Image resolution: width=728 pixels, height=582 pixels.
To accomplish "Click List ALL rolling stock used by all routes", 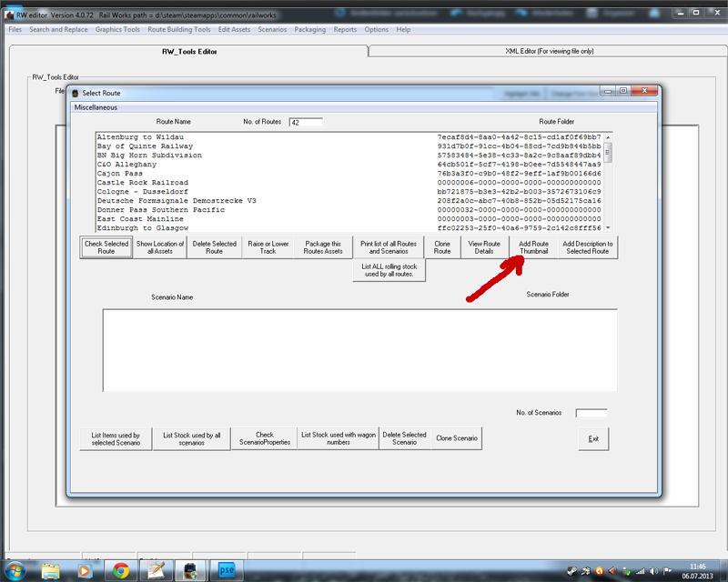I will [x=389, y=270].
